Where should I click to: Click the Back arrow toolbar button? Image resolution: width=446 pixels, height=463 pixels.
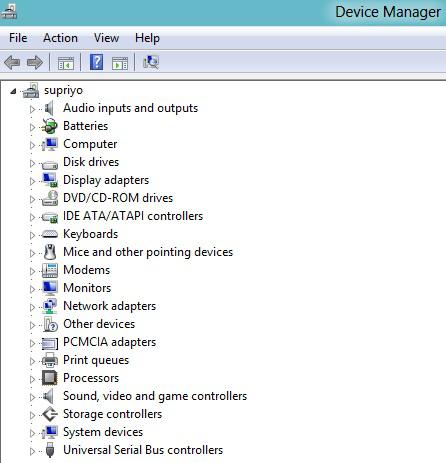(12, 62)
